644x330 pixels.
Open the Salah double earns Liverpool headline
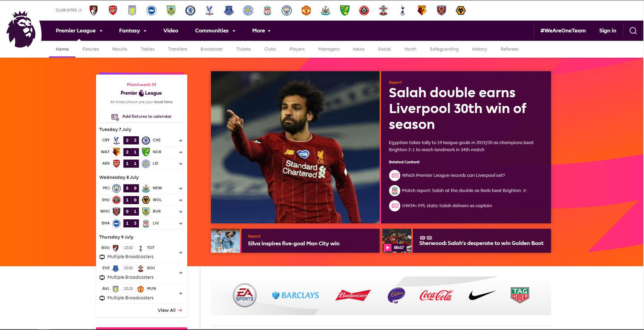458,109
